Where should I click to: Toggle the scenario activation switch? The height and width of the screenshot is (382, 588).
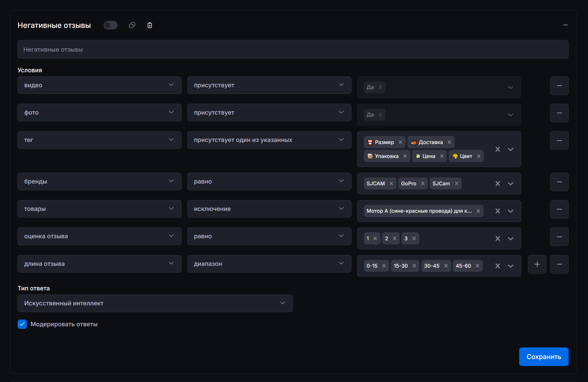click(x=111, y=25)
